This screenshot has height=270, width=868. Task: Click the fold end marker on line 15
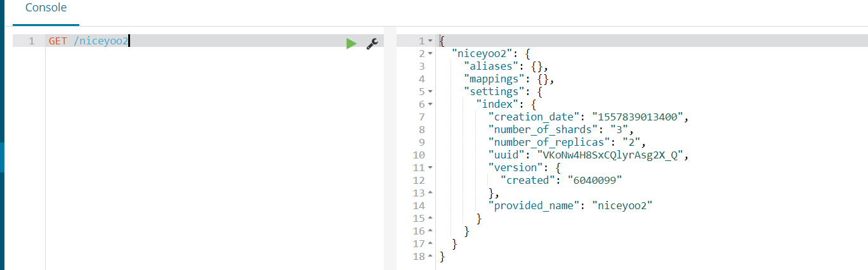tap(430, 219)
